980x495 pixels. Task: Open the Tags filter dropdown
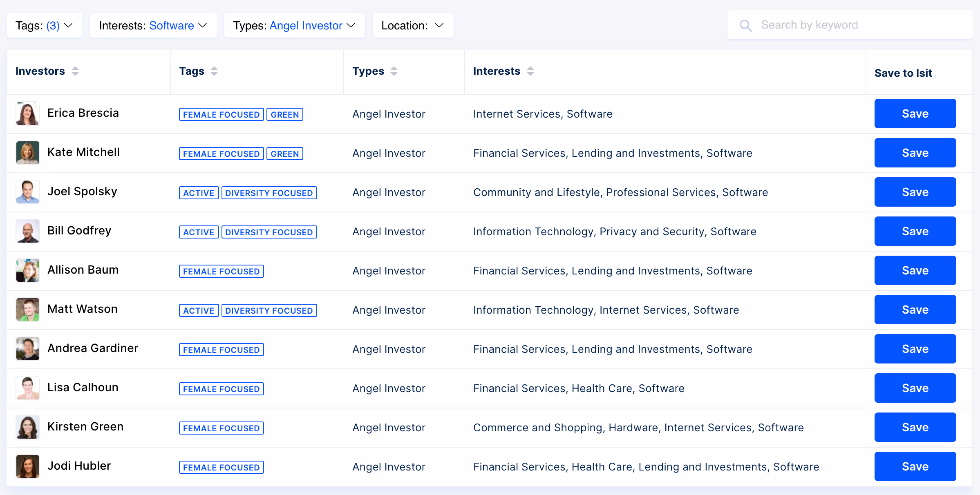tap(44, 25)
